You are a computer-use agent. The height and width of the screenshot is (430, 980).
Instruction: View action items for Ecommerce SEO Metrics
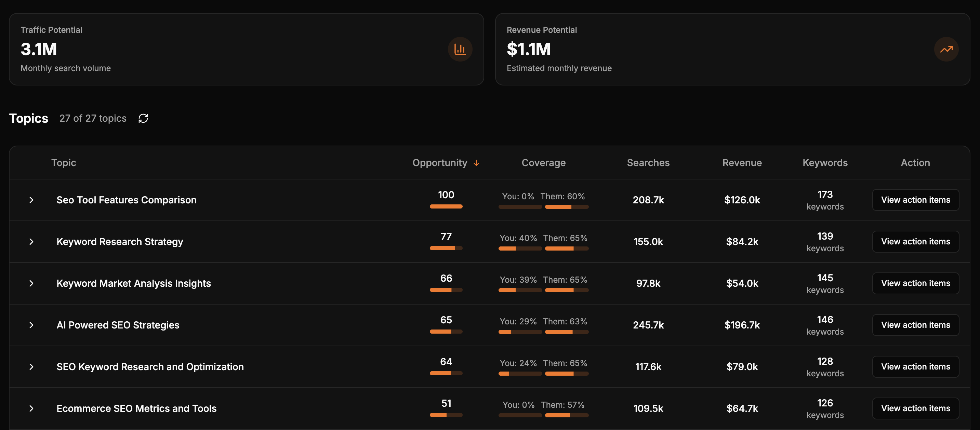tap(915, 408)
